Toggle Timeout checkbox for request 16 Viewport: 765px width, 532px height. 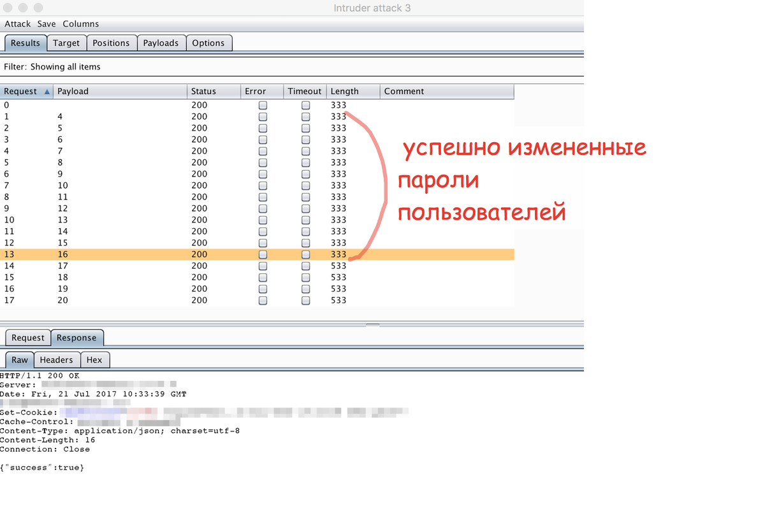click(306, 289)
